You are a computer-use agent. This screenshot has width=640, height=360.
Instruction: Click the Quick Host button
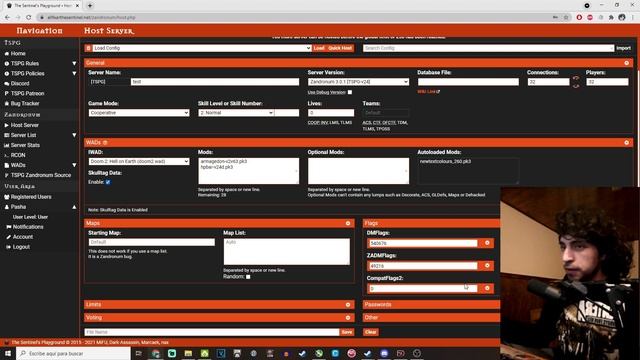coord(340,48)
